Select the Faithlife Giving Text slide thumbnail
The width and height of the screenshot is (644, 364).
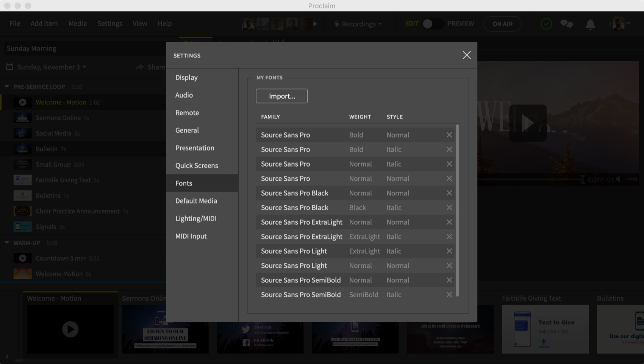(x=545, y=329)
